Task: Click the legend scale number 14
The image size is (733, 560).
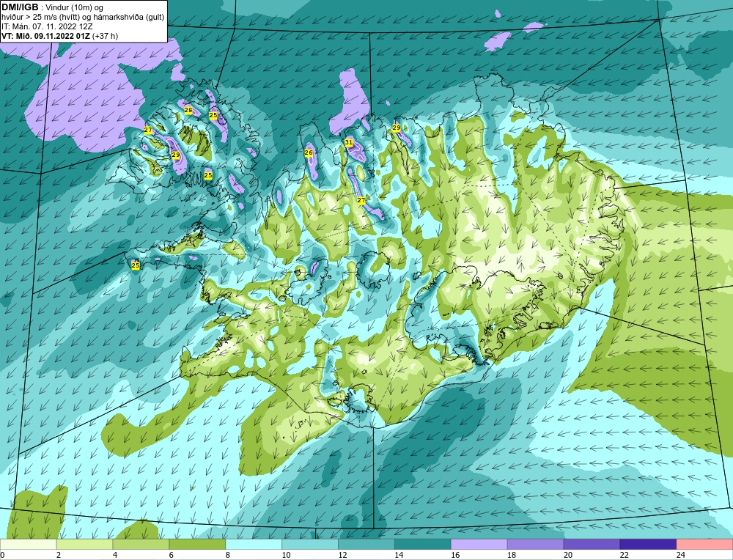Action: [x=399, y=555]
